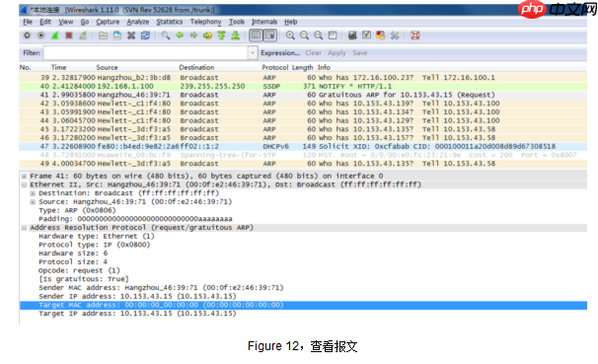This screenshot has width=598, height=364.
Task: Zoom in toolbar icon
Action: click(290, 36)
